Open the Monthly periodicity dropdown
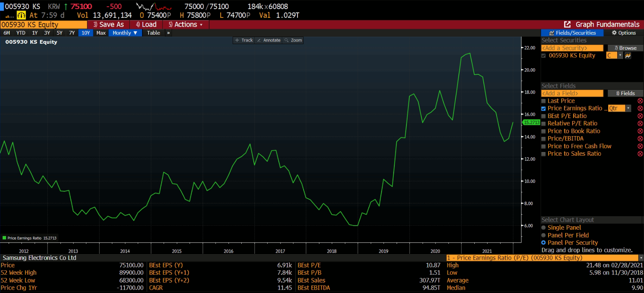 (x=125, y=33)
